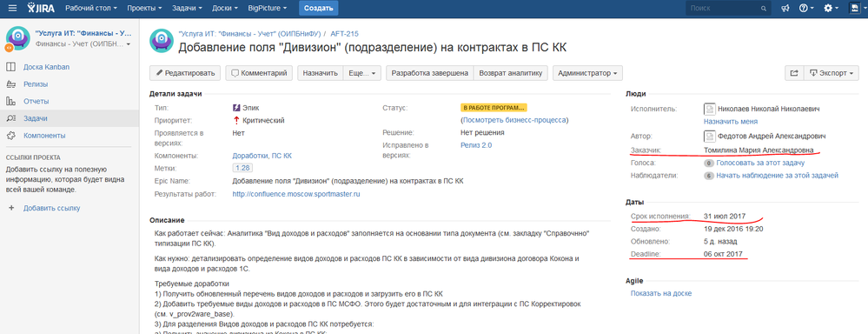This screenshot has height=334, width=868.
Task: Click Голосовать за этот задачу link
Action: [760, 164]
